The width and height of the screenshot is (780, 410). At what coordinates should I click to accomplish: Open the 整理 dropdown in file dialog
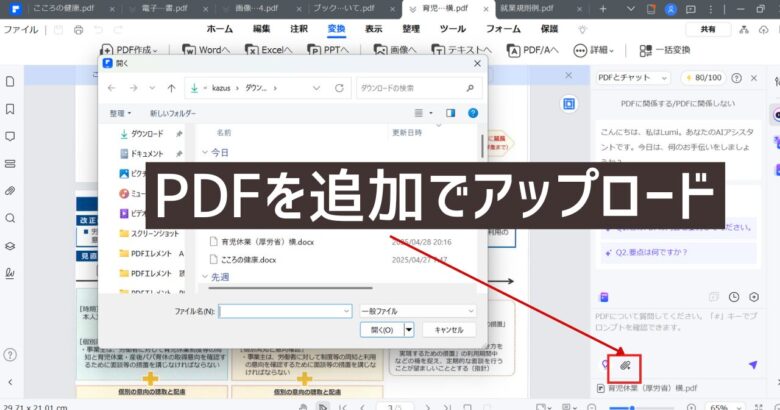point(120,113)
